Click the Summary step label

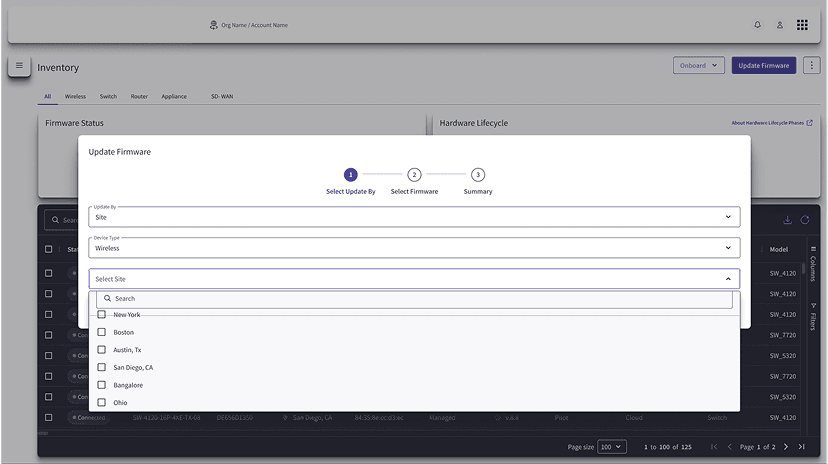click(x=478, y=192)
